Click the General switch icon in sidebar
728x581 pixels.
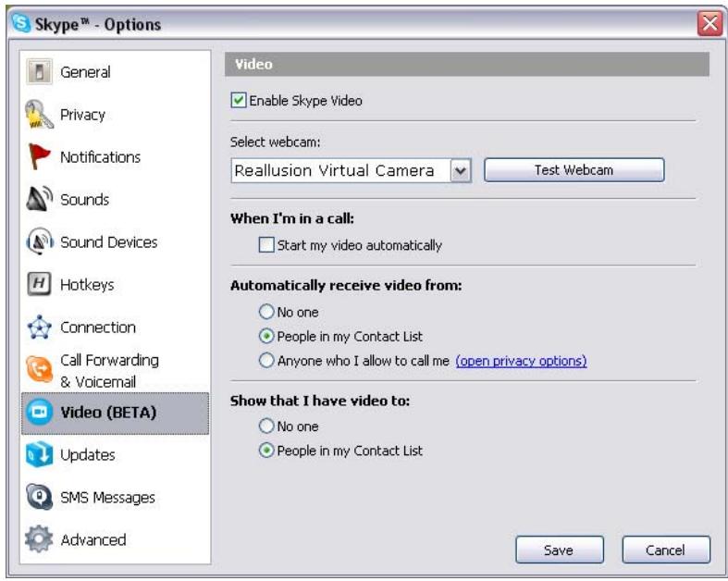click(x=40, y=72)
